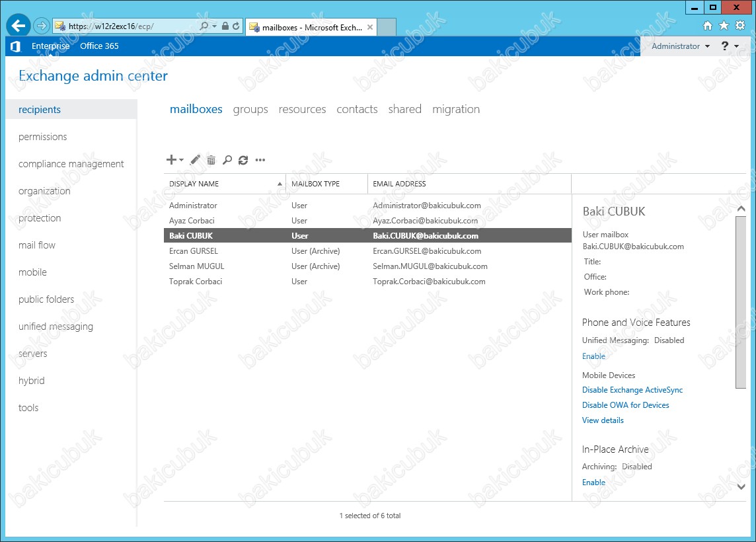756x542 pixels.
Task: Click the New mailbox plus icon
Action: 171,159
